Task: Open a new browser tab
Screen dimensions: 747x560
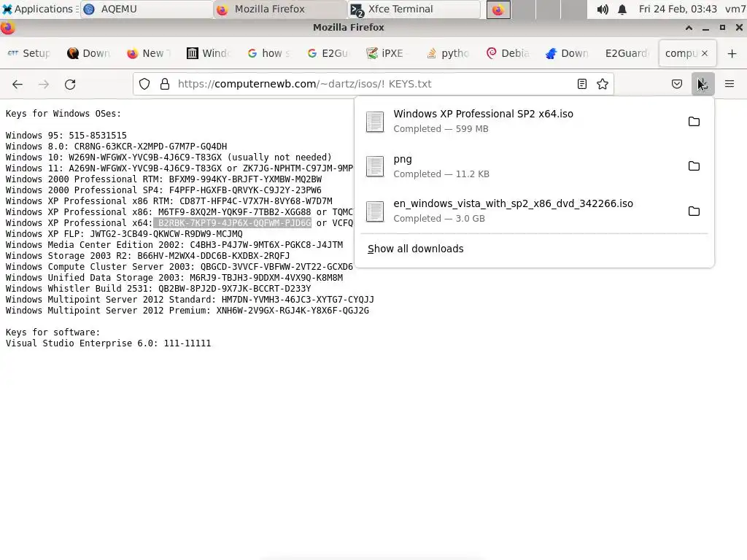Action: (x=732, y=53)
